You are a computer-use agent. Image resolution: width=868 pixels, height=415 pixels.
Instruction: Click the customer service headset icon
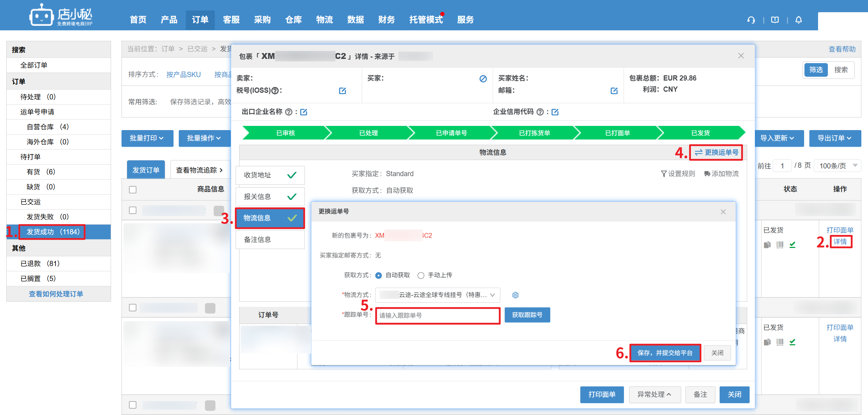[751, 20]
